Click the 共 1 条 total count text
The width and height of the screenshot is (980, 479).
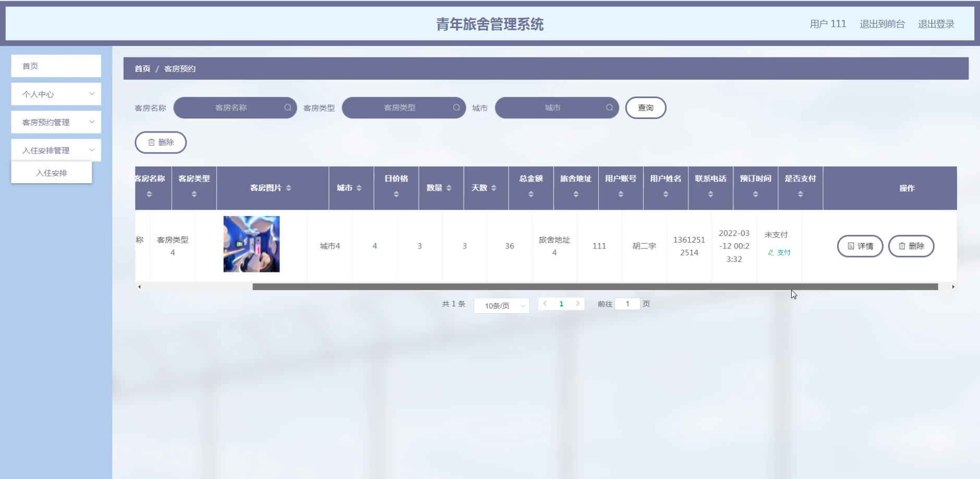454,304
